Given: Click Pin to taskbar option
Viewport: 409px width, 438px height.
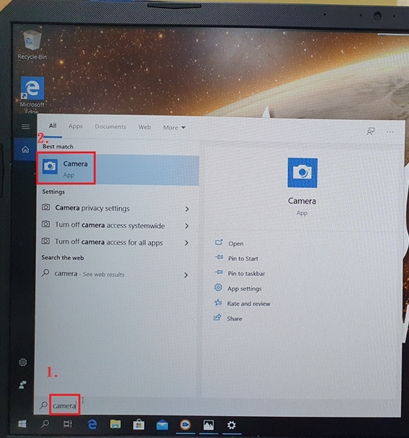Looking at the screenshot, I should [246, 274].
